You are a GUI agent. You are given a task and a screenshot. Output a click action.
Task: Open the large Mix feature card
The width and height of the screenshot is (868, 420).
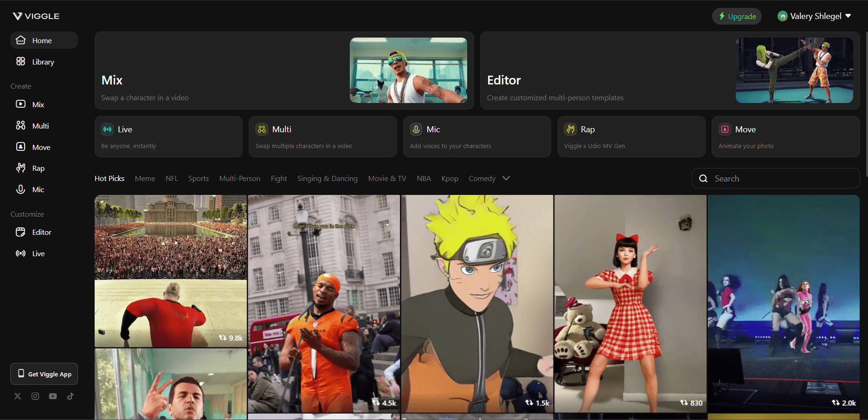click(x=284, y=71)
